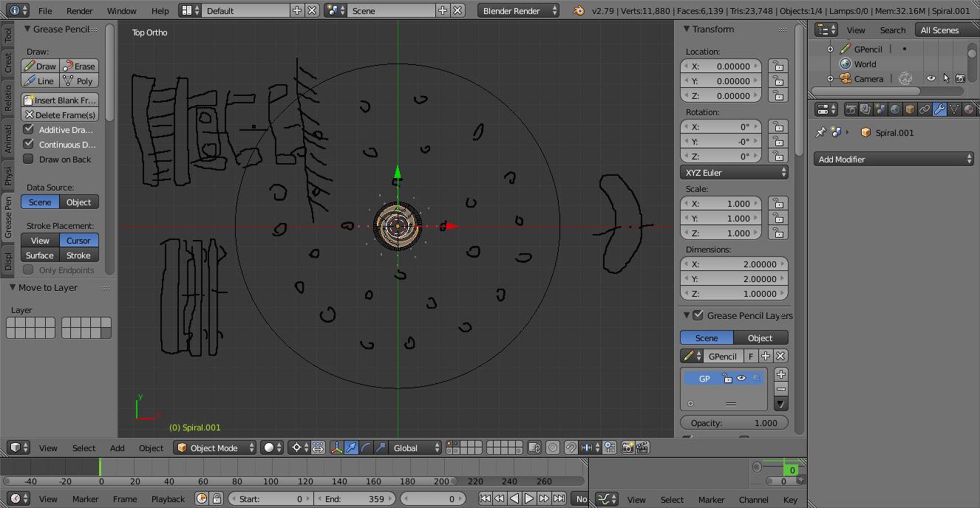Toggle Scale Y lock icon

[x=777, y=218]
